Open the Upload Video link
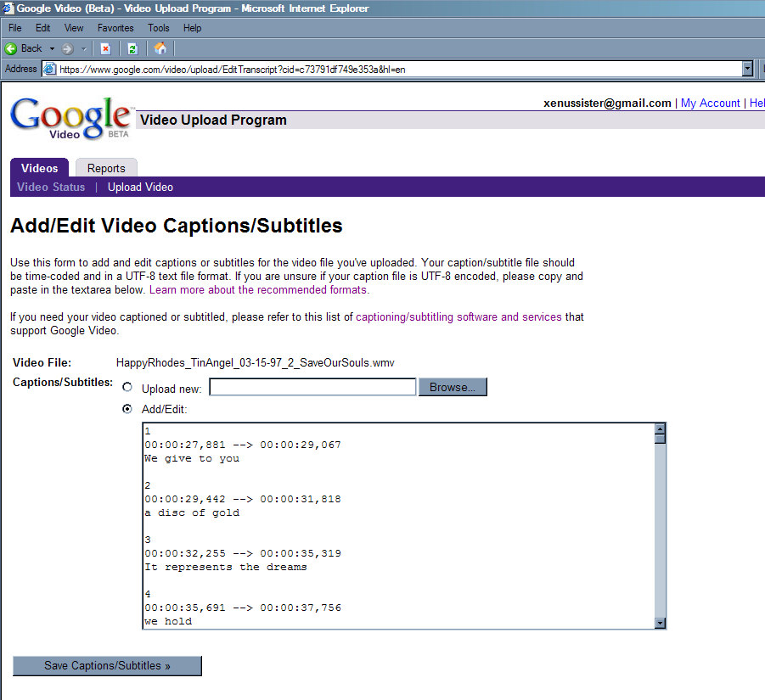 pyautogui.click(x=140, y=188)
